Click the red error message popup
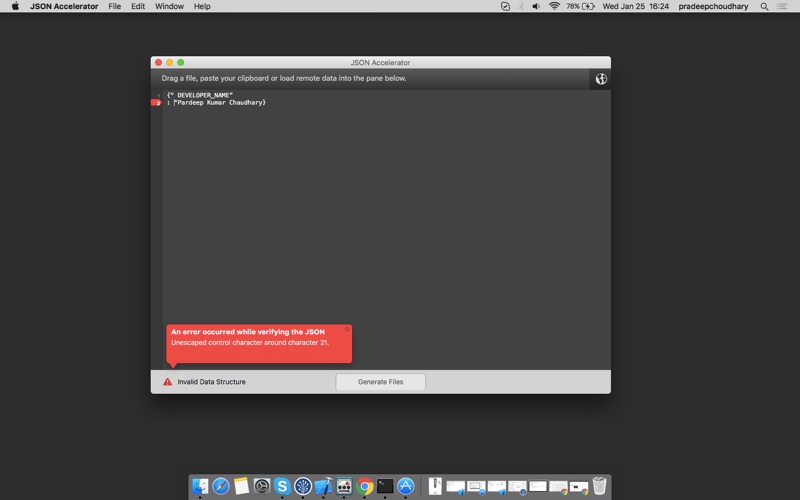This screenshot has width=800, height=500. (x=259, y=344)
